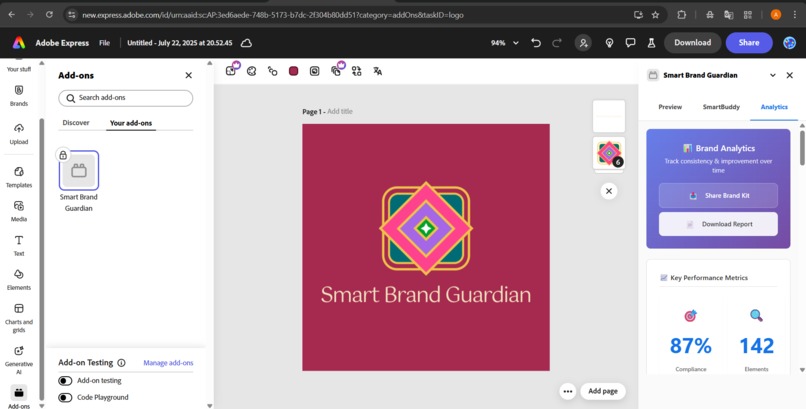This screenshot has width=806, height=409.
Task: Click the page options three-dot button
Action: tap(567, 391)
